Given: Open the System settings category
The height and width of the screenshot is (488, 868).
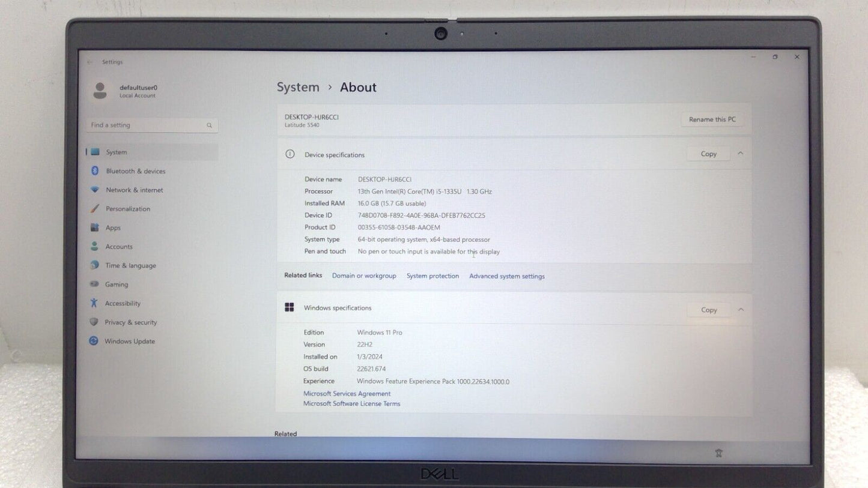Looking at the screenshot, I should click(152, 152).
